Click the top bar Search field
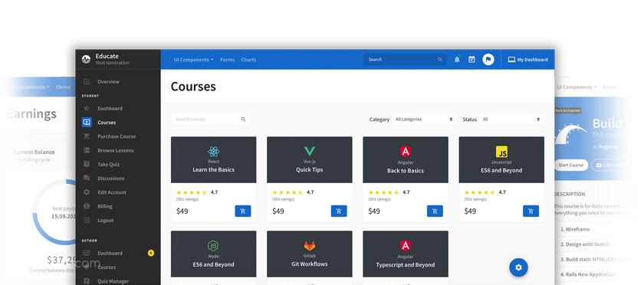The width and height of the screenshot is (644, 285). pos(405,60)
